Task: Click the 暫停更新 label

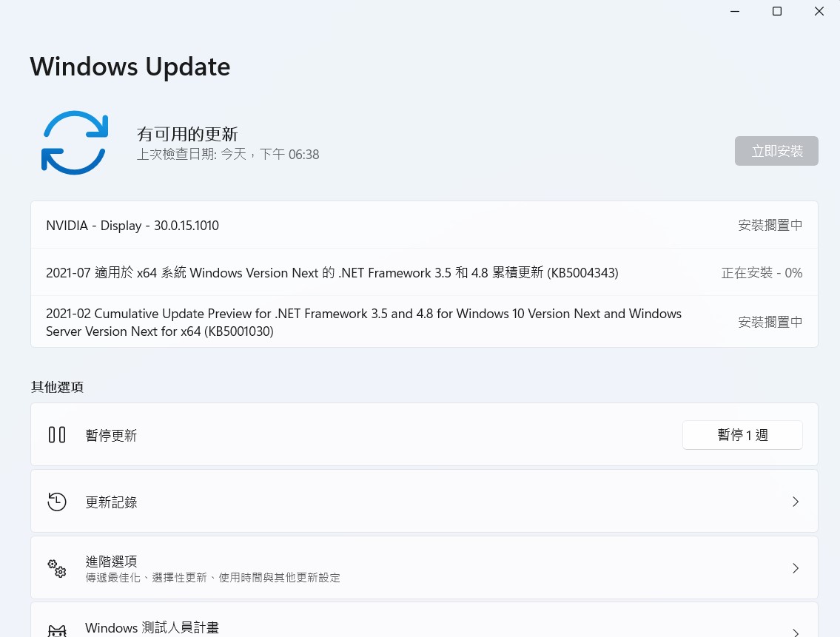Action: (x=112, y=435)
